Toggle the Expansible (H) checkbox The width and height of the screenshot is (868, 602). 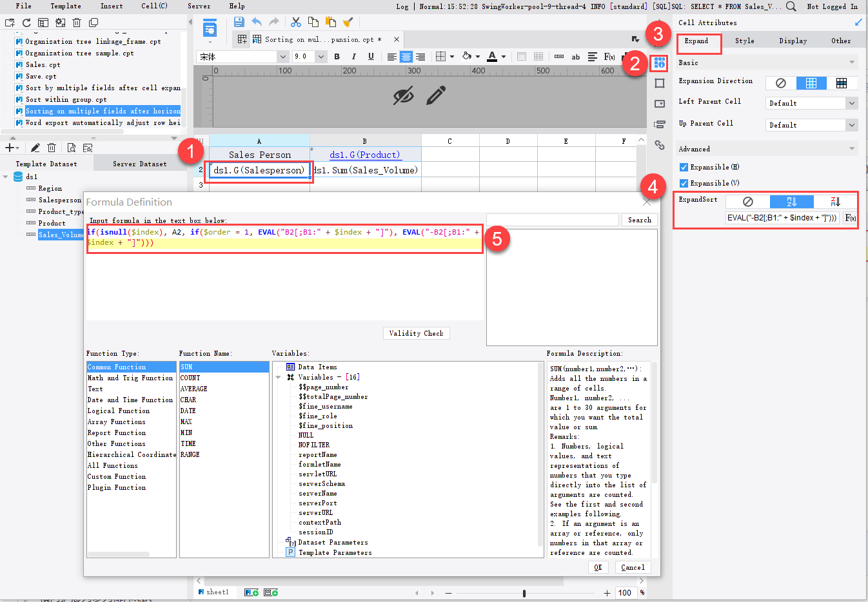tap(684, 167)
